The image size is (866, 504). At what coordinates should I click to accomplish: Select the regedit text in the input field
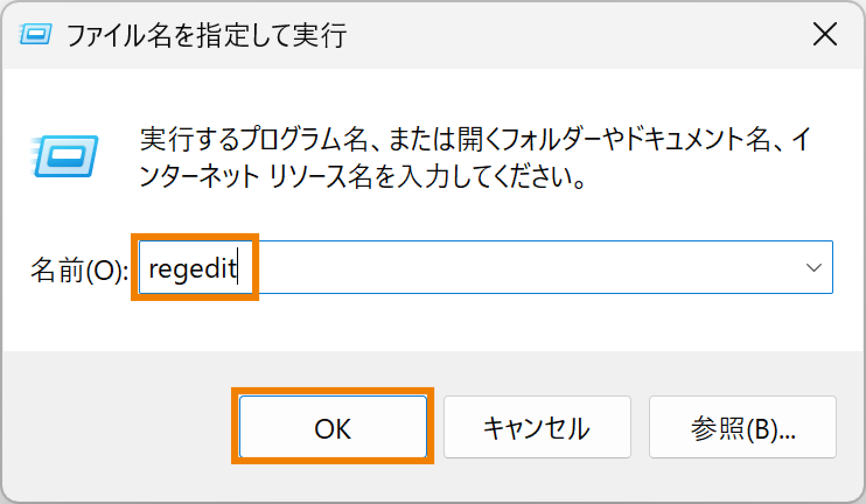tap(193, 267)
